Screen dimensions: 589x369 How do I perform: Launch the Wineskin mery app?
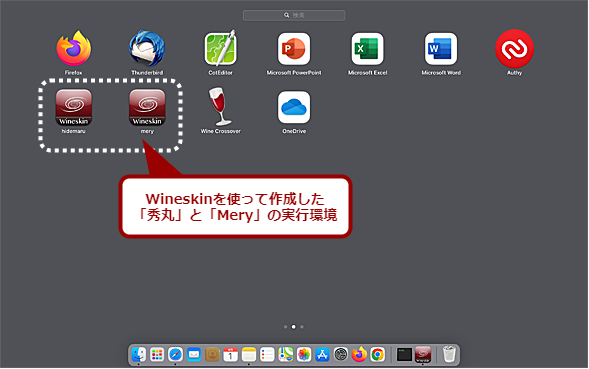pyautogui.click(x=147, y=107)
